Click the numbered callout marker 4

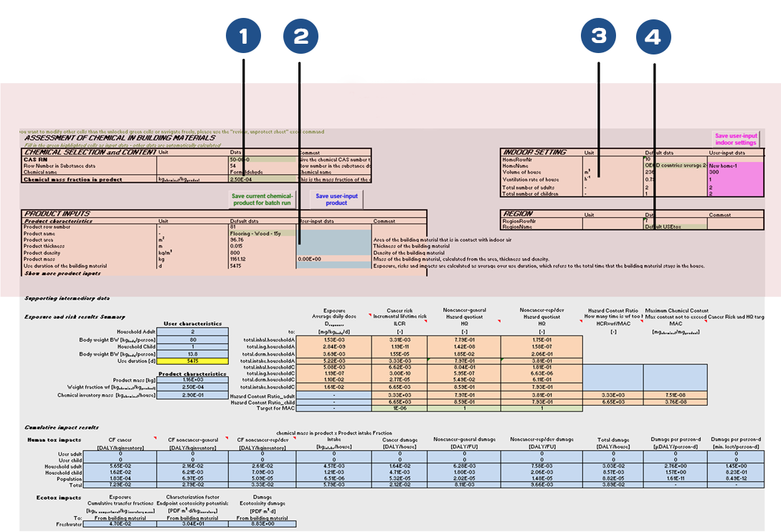pos(653,37)
